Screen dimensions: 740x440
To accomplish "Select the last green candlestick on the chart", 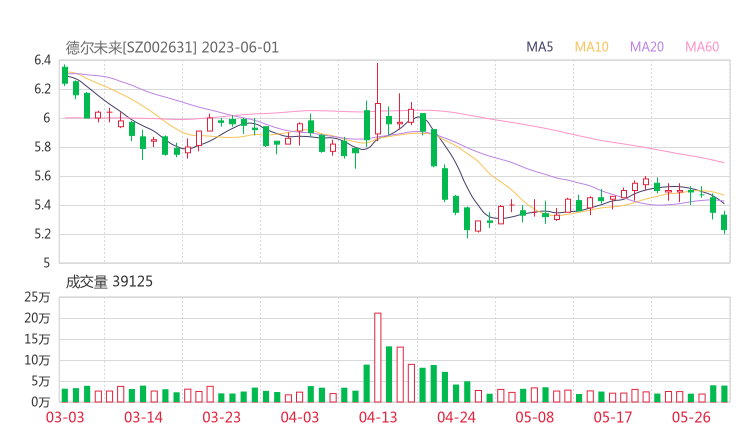I will 724,222.
